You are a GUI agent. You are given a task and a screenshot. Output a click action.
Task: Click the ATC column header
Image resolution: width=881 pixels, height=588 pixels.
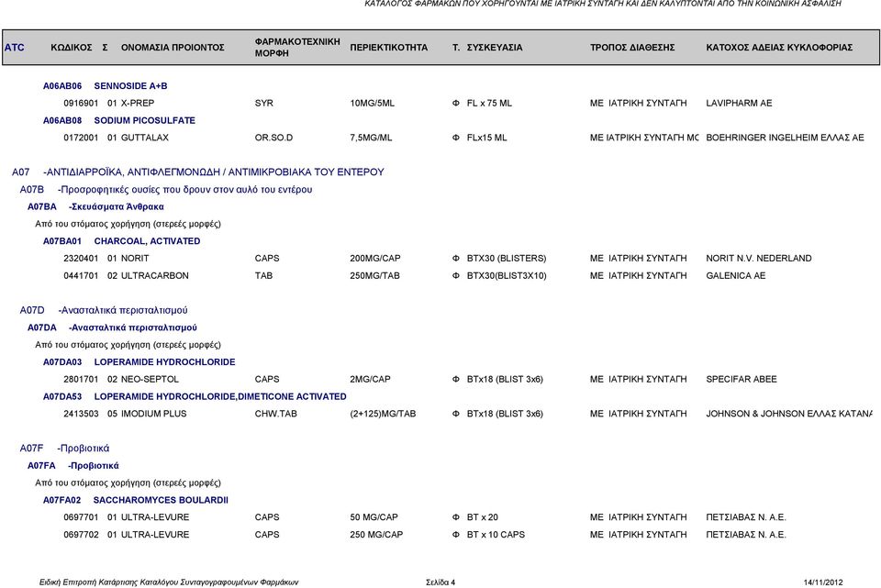(x=15, y=47)
